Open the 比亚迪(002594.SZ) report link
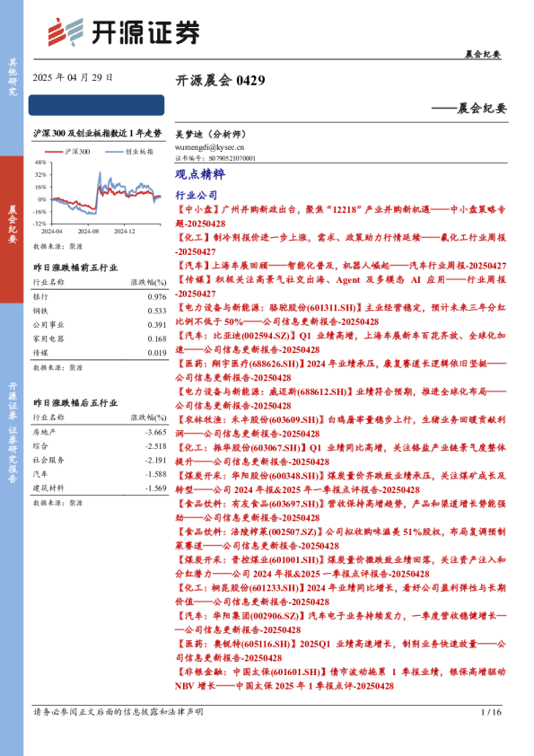 (x=340, y=342)
